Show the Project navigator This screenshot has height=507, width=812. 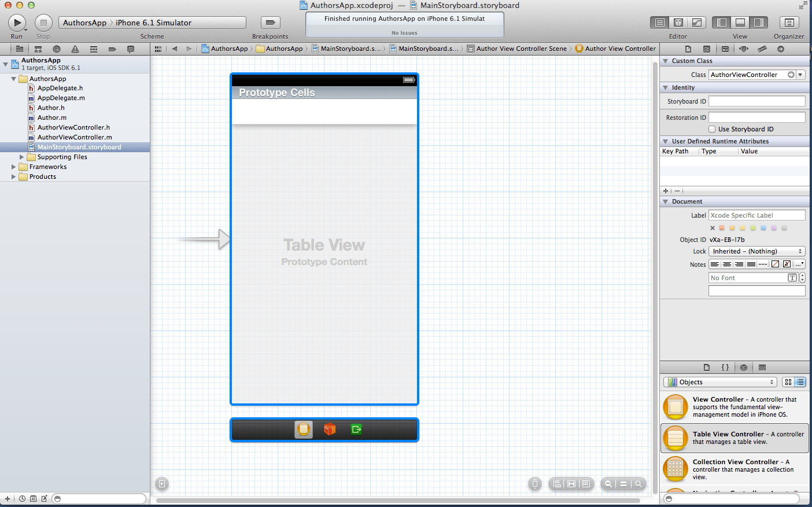pyautogui.click(x=20, y=49)
